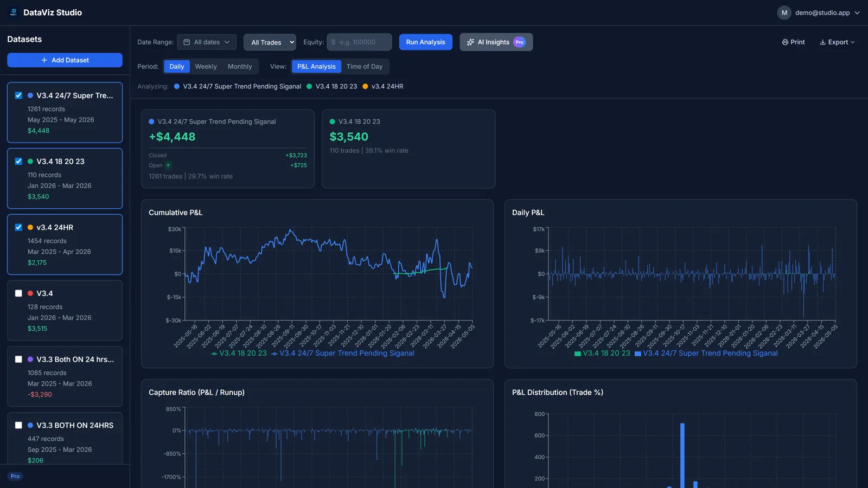Image resolution: width=868 pixels, height=488 pixels.
Task: Click the orange dot of v3.4 24HR dataset
Action: pos(30,228)
